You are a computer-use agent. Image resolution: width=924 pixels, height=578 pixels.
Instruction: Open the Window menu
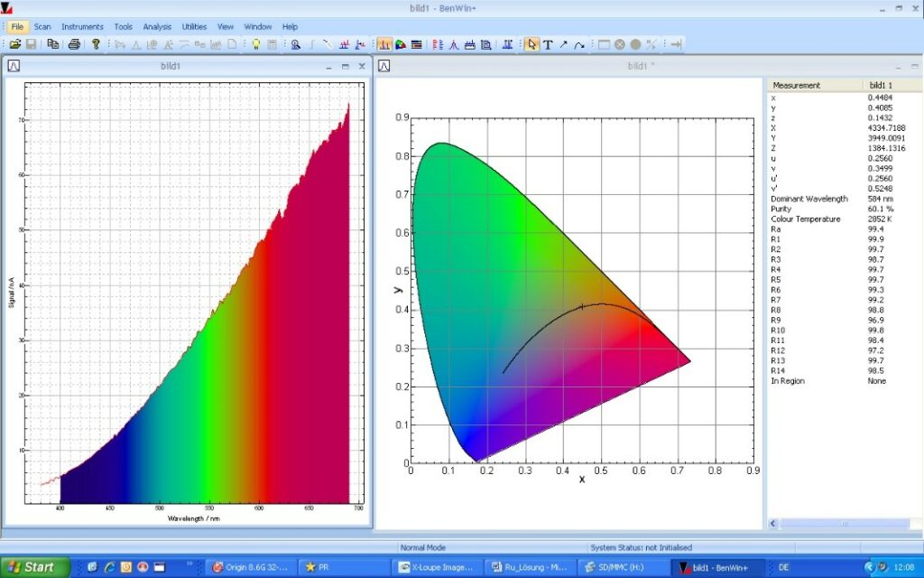pyautogui.click(x=258, y=26)
